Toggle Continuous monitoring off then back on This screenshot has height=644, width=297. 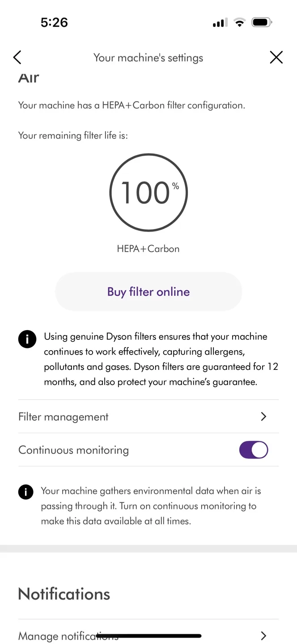pyautogui.click(x=253, y=450)
